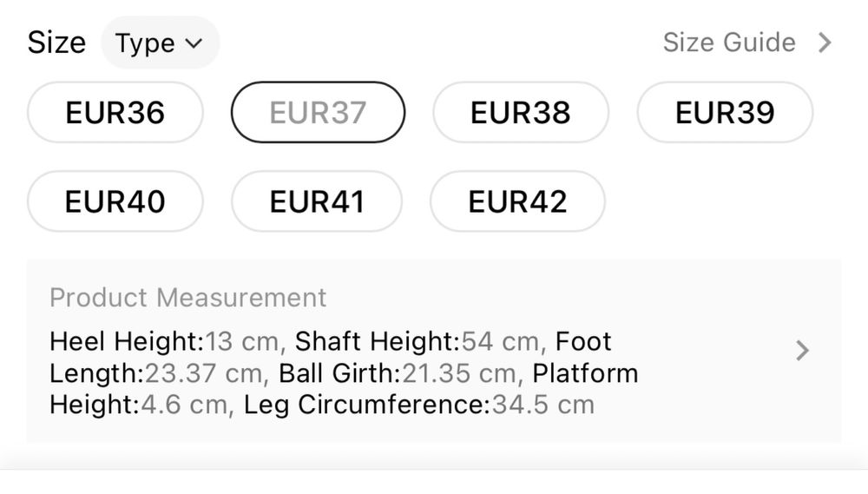Choose size EUR40
This screenshot has width=868, height=494.
click(115, 201)
